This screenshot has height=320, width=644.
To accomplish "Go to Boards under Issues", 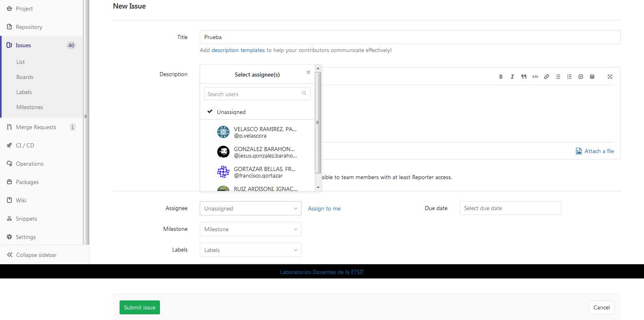I will (25, 77).
